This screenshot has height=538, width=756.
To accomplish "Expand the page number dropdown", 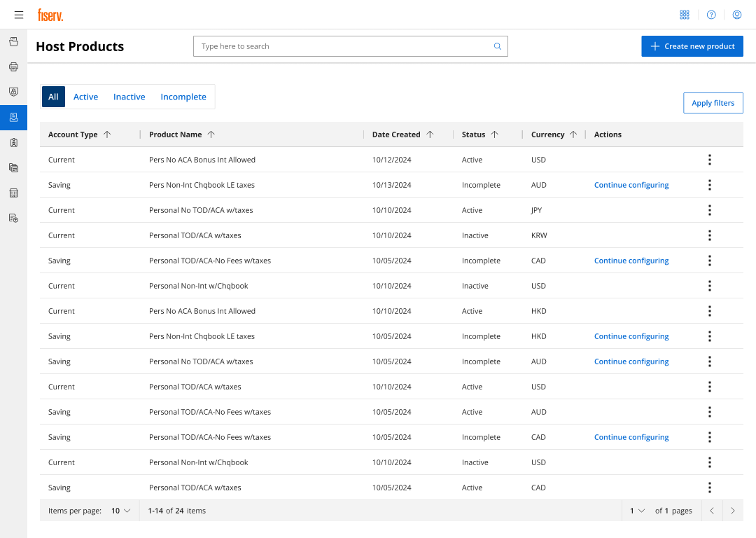I will pos(638,511).
